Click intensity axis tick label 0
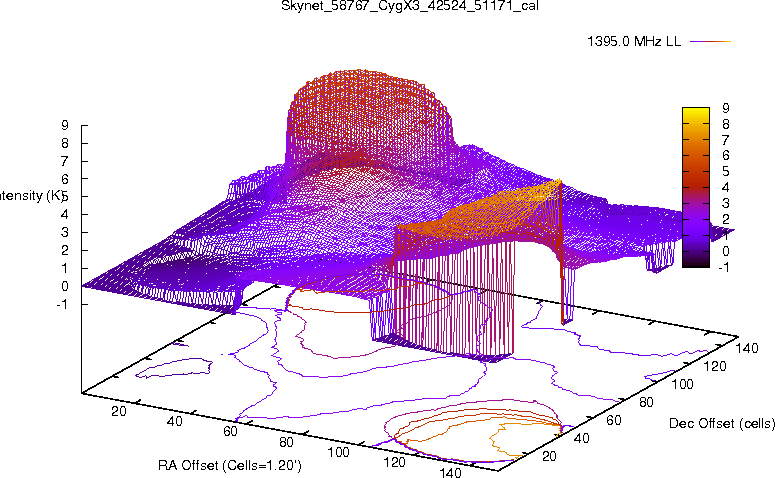The image size is (775, 478). click(65, 286)
